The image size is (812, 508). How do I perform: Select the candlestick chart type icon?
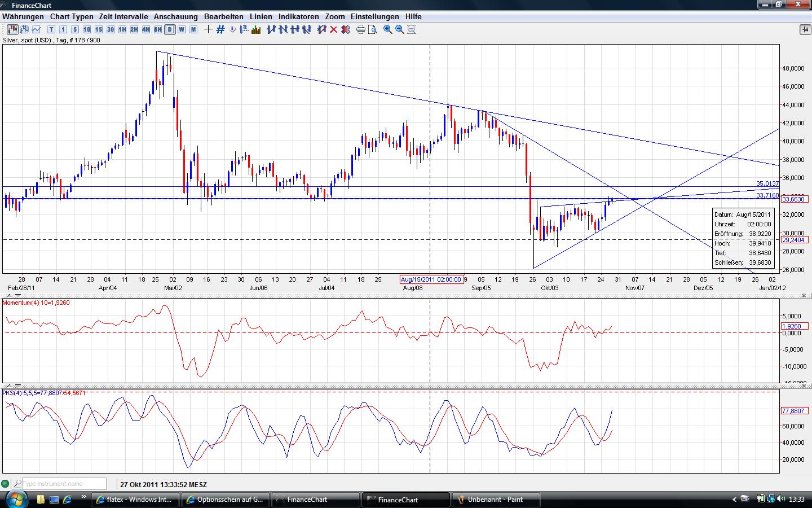[12, 29]
